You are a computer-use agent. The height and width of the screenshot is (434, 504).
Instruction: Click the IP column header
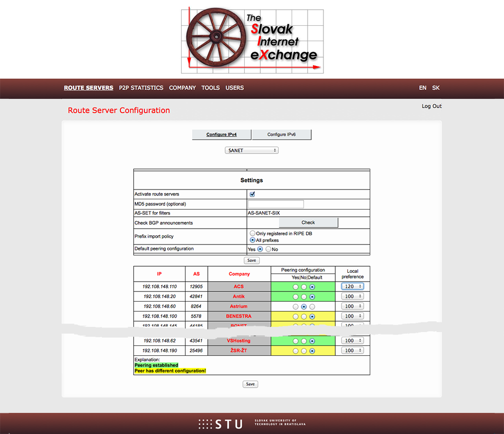159,274
